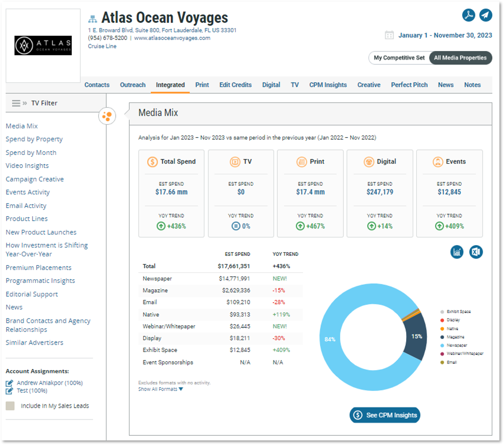The height and width of the screenshot is (445, 504).
Task: Click the Magazine 15% donut segment
Action: click(416, 336)
